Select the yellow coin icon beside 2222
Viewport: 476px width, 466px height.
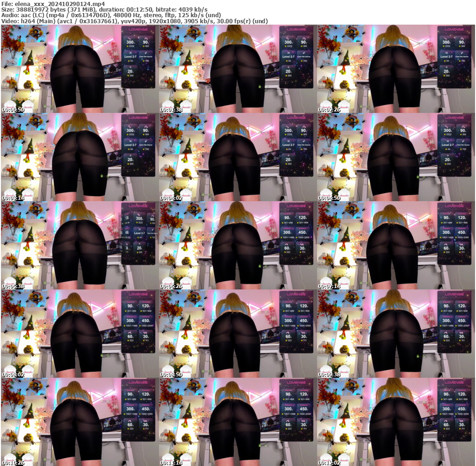click(x=127, y=46)
